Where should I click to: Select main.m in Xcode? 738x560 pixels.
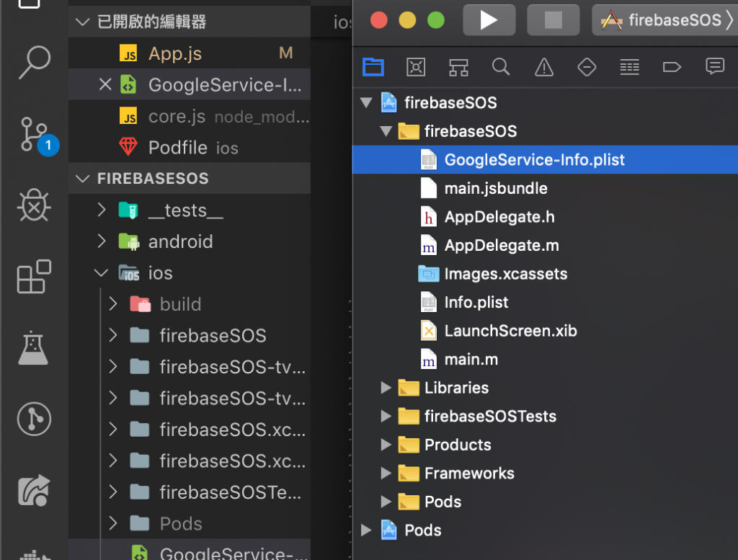click(x=545, y=359)
